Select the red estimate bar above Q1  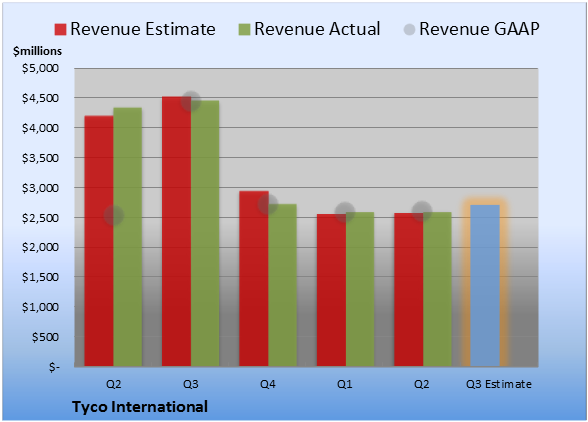tap(331, 290)
